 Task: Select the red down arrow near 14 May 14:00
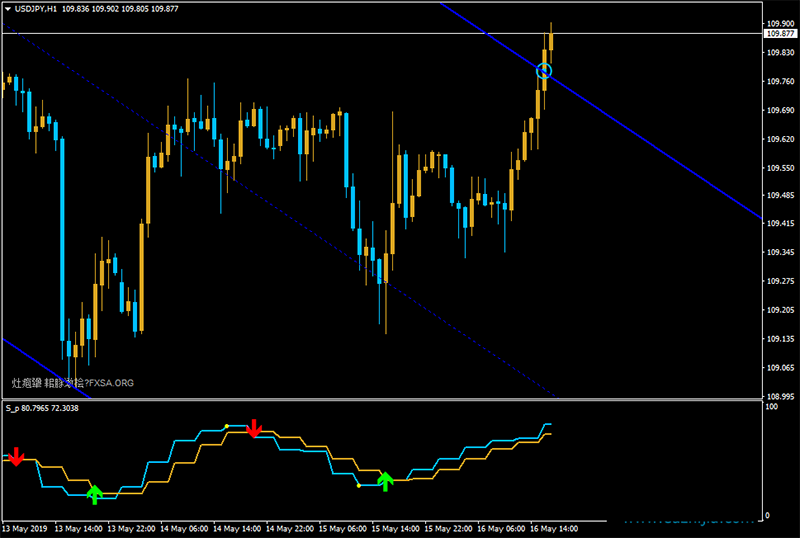point(254,428)
